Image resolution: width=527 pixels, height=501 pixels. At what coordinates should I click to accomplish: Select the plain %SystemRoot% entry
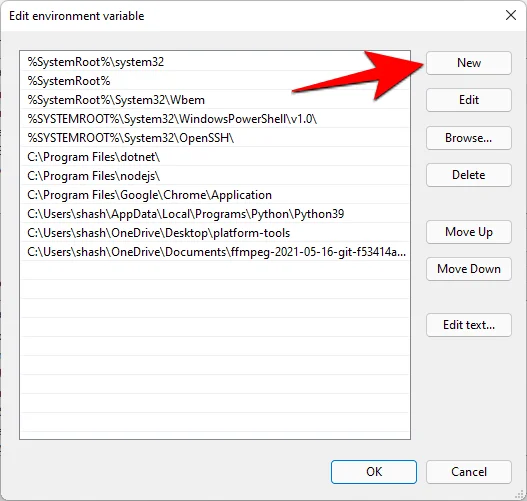(215, 81)
